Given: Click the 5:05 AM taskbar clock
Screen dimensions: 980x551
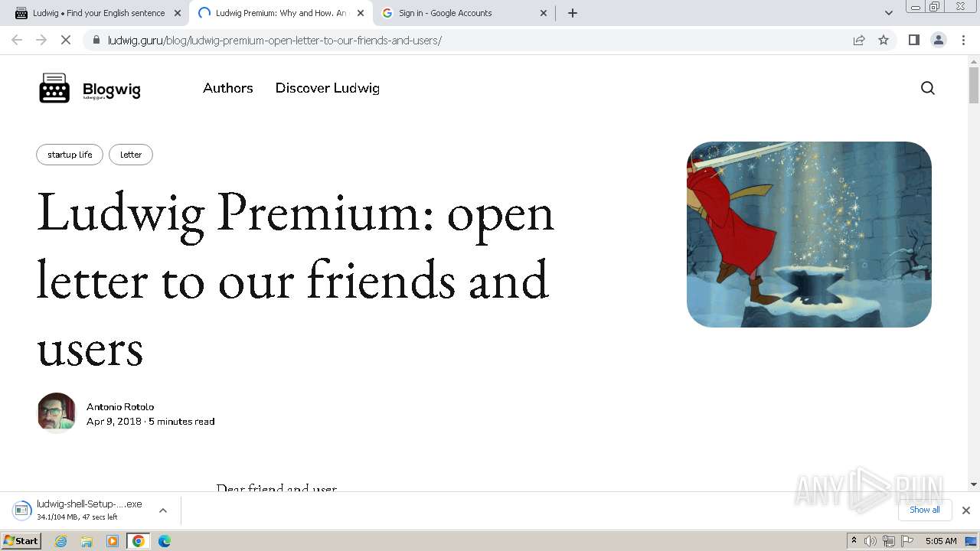Looking at the screenshot, I should (x=941, y=541).
